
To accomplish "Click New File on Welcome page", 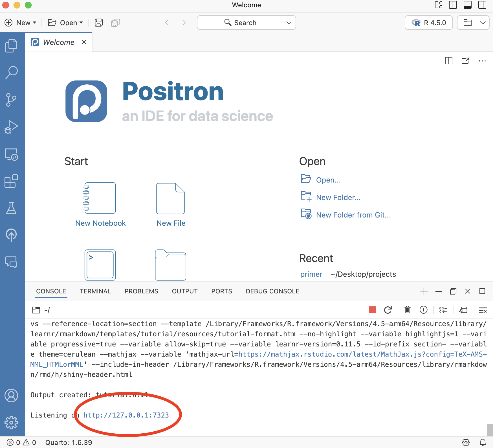I will [x=171, y=204].
